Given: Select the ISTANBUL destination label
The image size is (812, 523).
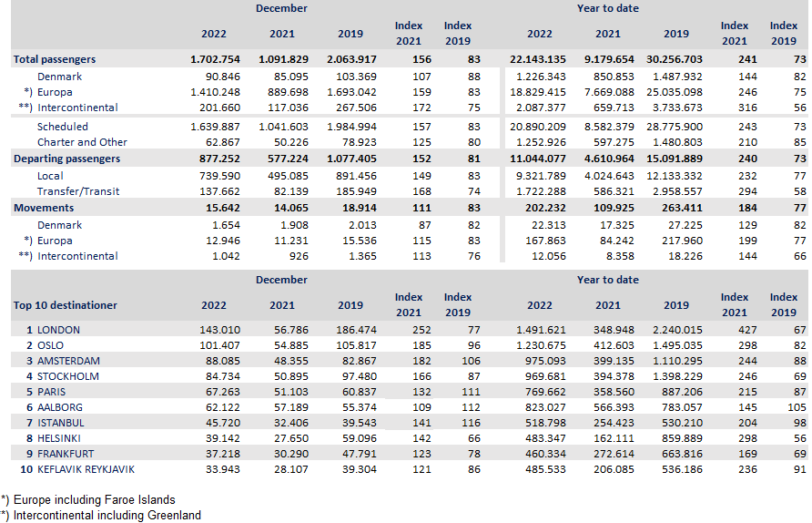Looking at the screenshot, I should (61, 425).
